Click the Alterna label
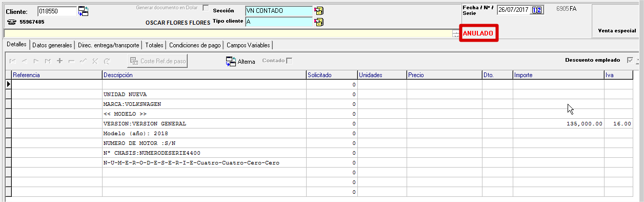644x202 pixels. click(x=246, y=62)
